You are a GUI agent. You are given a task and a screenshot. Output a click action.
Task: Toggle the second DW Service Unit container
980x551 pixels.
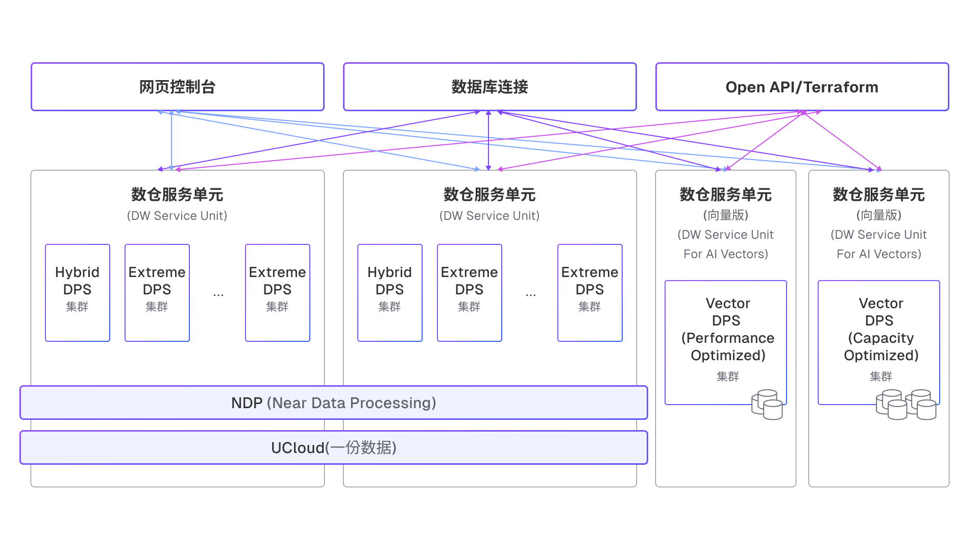click(489, 194)
